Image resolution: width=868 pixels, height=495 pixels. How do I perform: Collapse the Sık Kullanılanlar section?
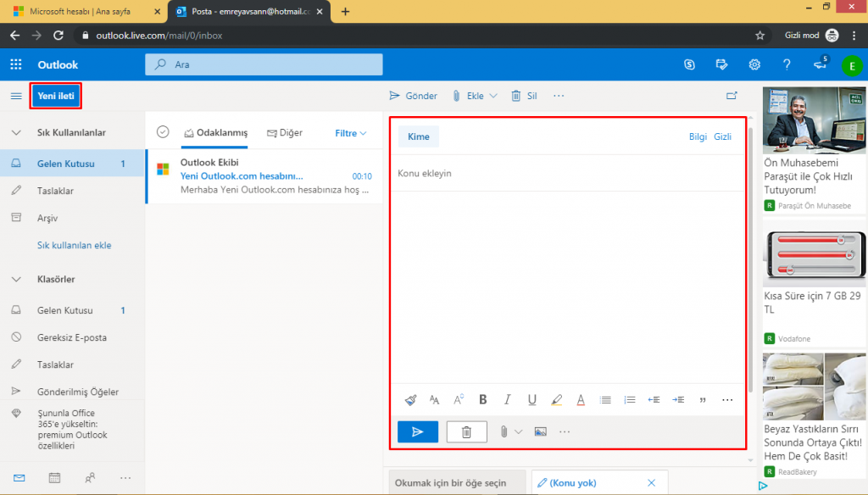click(x=16, y=133)
